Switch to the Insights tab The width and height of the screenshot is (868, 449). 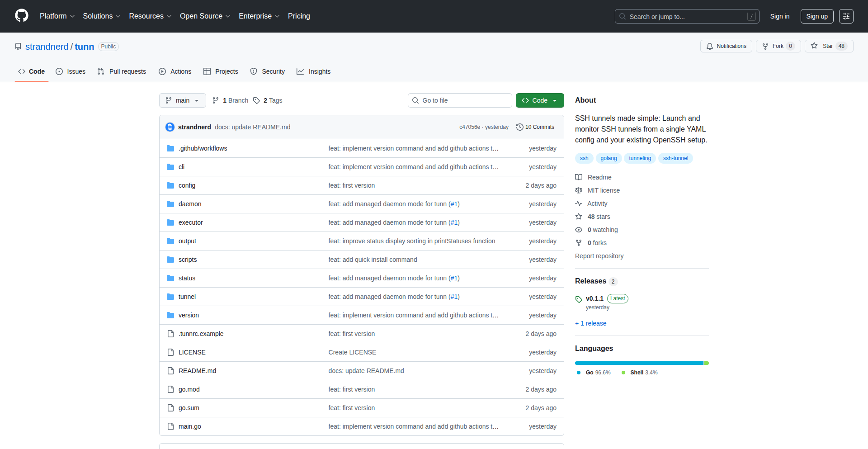pyautogui.click(x=314, y=71)
